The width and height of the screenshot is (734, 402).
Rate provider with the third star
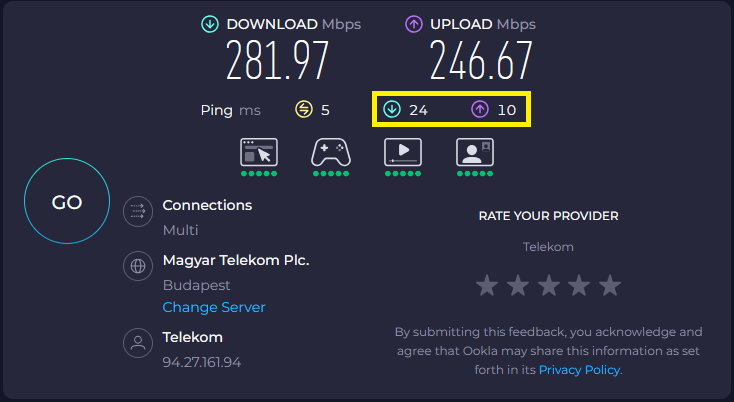click(x=549, y=285)
